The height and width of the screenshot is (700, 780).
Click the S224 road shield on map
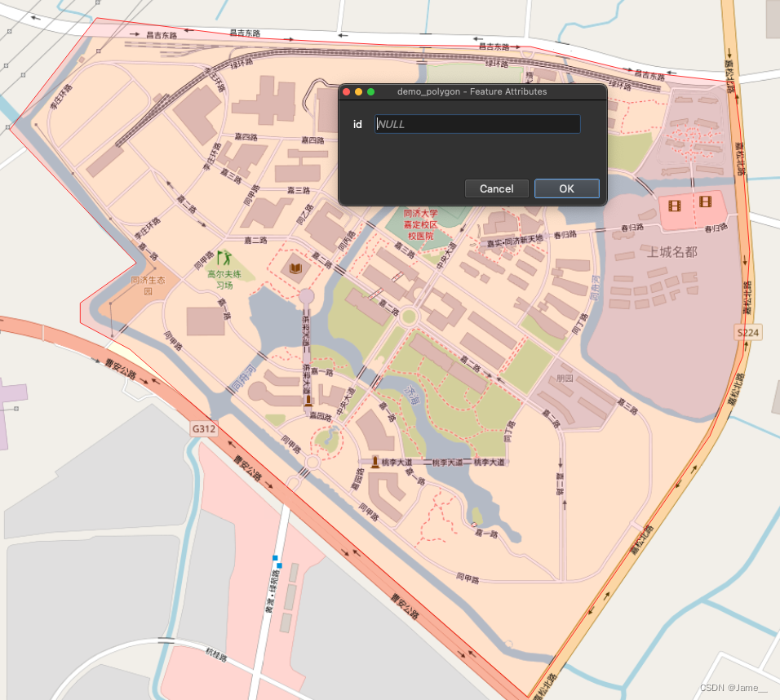click(x=747, y=333)
